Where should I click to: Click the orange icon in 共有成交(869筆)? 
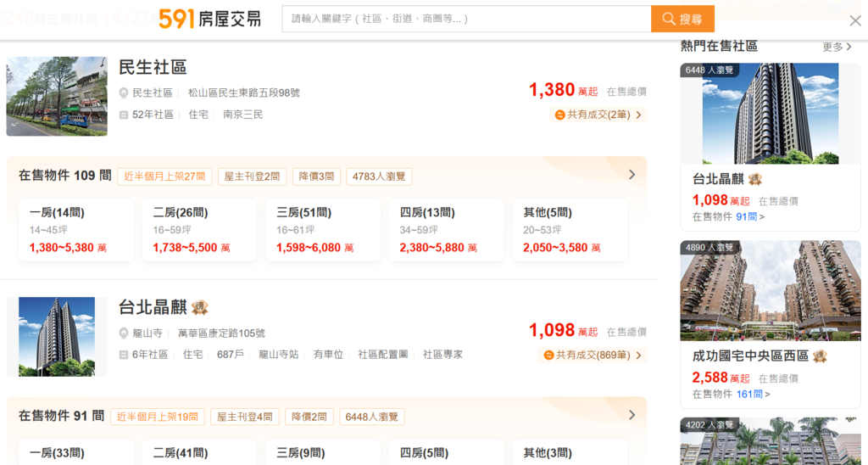(x=548, y=356)
